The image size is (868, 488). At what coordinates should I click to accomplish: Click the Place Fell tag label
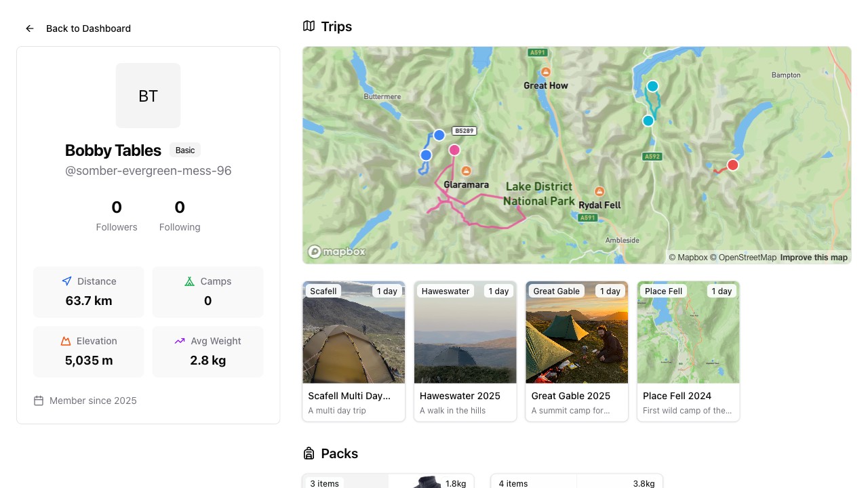tap(664, 291)
